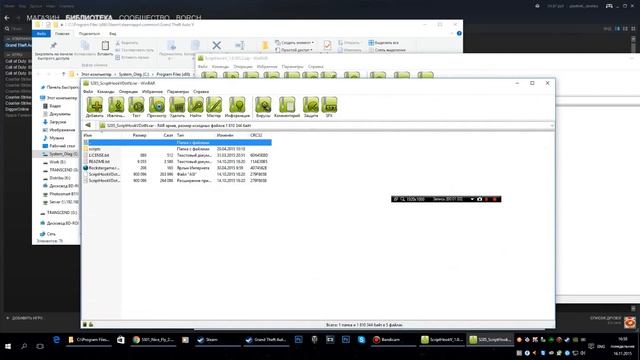640x360 pixels.
Task: Click the Добавить (Add) icon in WinRAR
Action: [x=95, y=107]
